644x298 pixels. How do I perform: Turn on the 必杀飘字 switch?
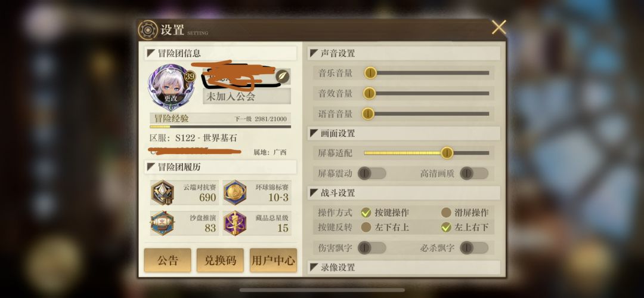(x=475, y=248)
